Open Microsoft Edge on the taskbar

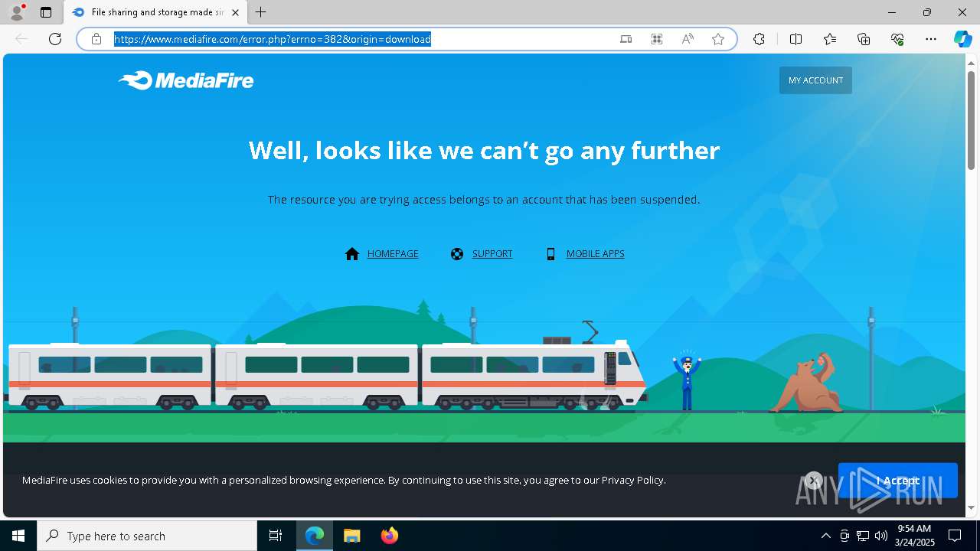tap(315, 536)
